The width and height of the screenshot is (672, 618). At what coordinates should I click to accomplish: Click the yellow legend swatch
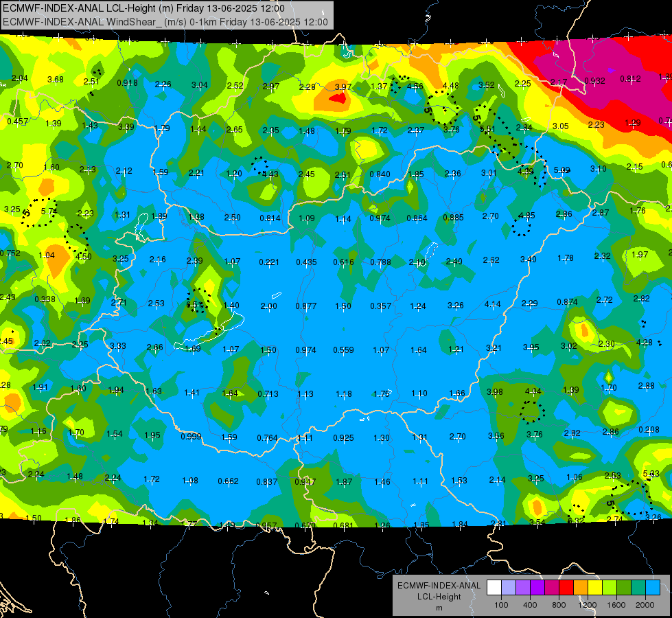click(595, 587)
